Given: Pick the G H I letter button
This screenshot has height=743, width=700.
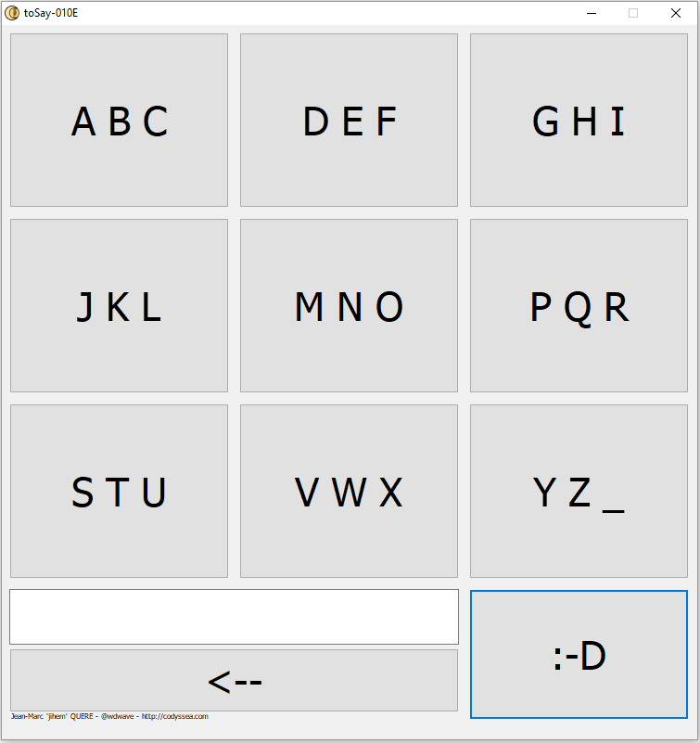Looking at the screenshot, I should pyautogui.click(x=579, y=120).
